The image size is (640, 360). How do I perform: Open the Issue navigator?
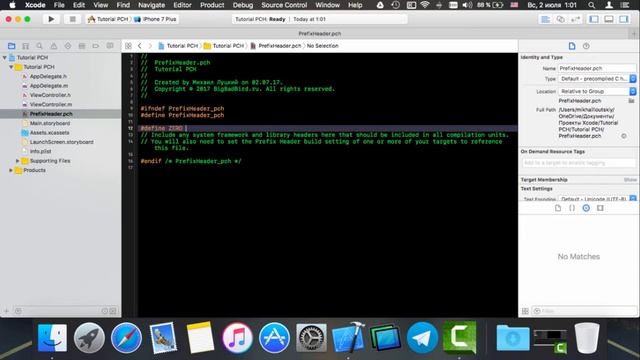pos(53,46)
